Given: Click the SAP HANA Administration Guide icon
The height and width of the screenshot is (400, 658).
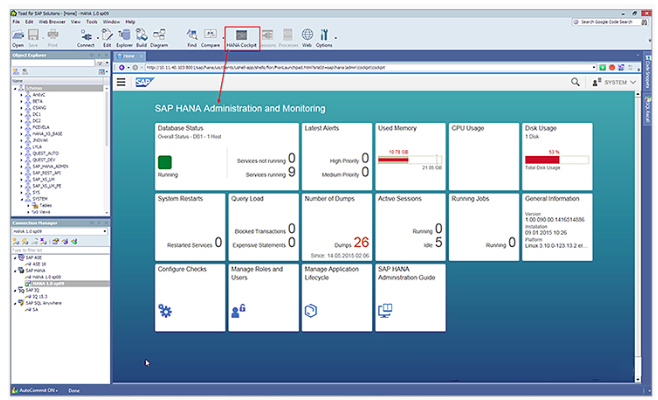Looking at the screenshot, I should click(385, 311).
